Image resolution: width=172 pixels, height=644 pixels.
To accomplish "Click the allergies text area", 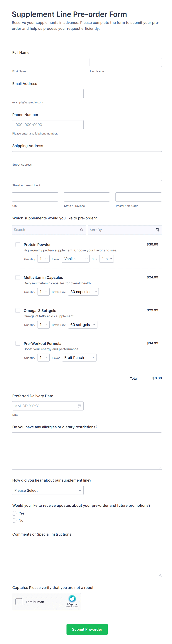I will tap(87, 451).
